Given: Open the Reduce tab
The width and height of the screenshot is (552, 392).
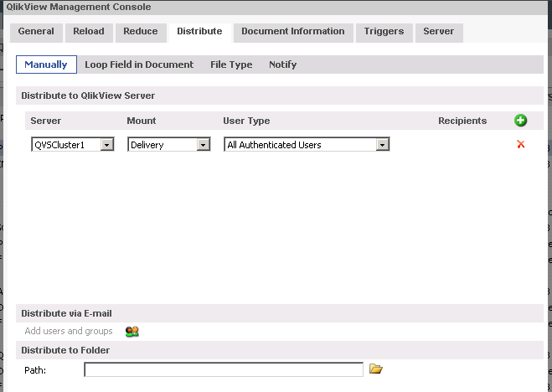Looking at the screenshot, I should pos(141,31).
